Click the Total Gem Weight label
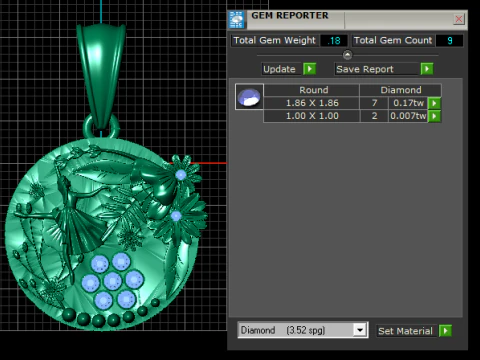480x360 pixels. click(x=274, y=40)
